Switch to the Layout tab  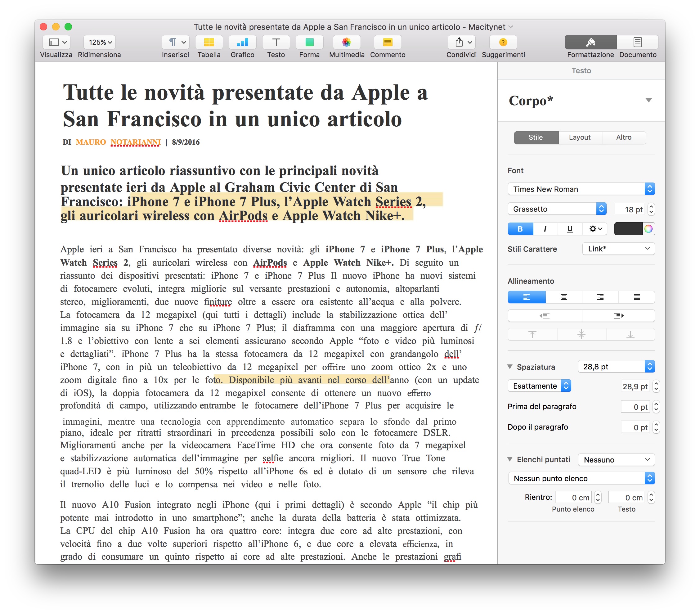pyautogui.click(x=579, y=138)
